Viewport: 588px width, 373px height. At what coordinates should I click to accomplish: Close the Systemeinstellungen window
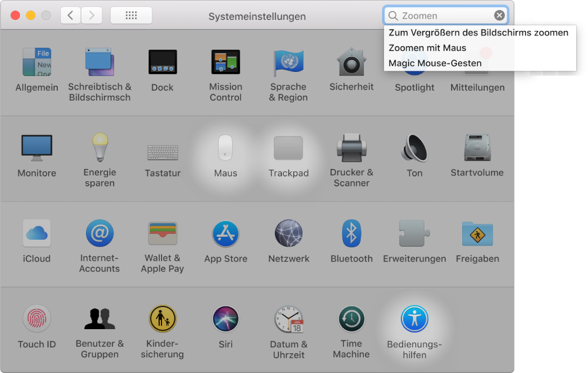15,15
